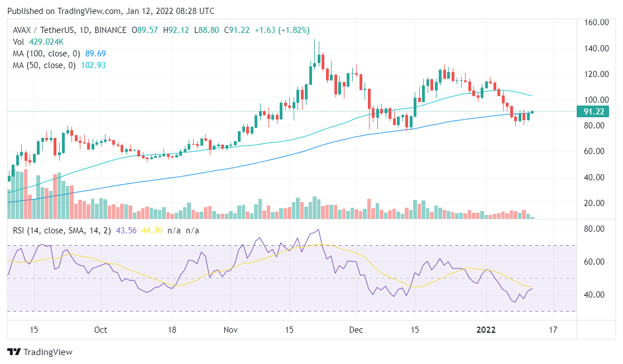Click the Oct label on time axis
This screenshot has width=623, height=364.
100,330
